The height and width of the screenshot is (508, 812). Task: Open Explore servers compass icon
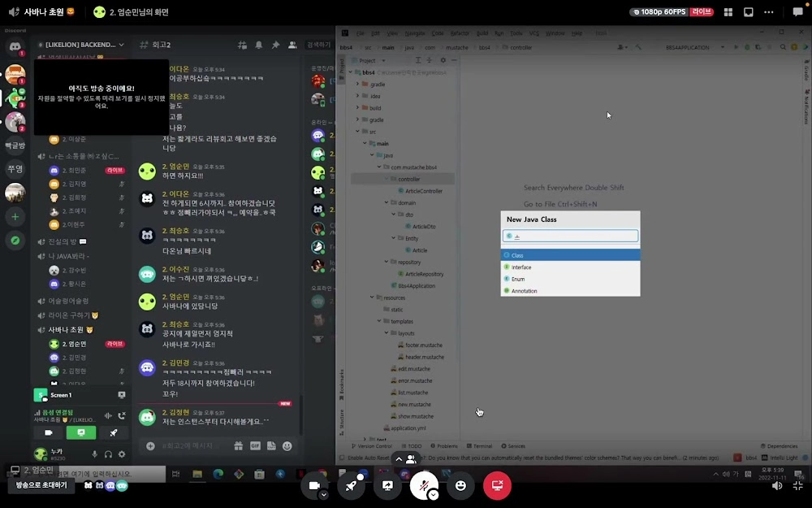pyautogui.click(x=15, y=240)
